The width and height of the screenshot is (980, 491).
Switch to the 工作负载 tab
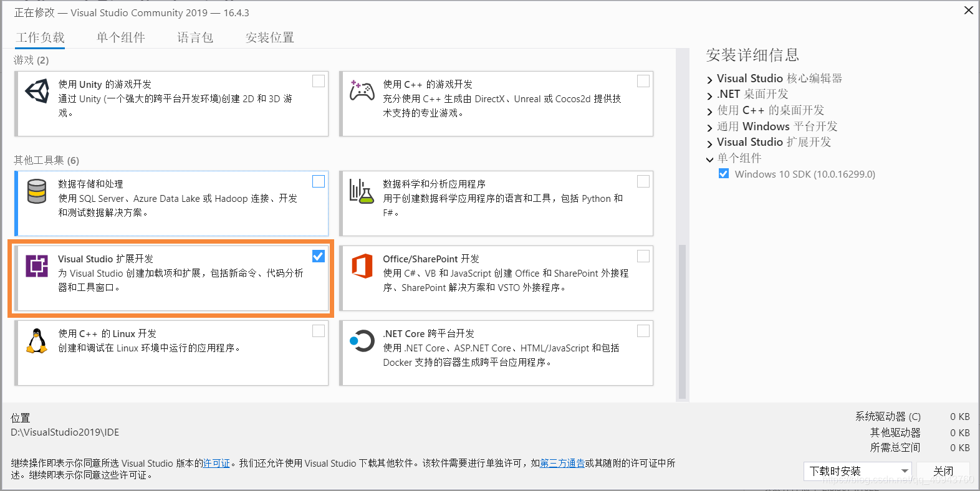(41, 37)
